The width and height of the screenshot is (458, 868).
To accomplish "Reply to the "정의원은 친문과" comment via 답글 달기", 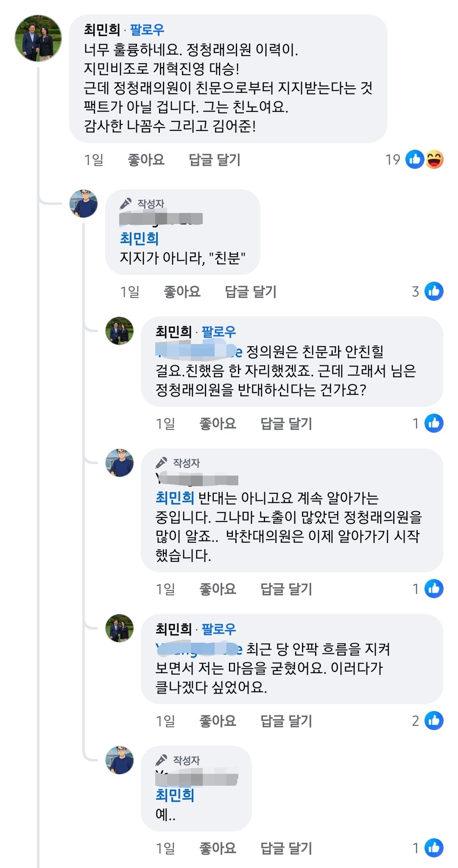I will coord(286,423).
